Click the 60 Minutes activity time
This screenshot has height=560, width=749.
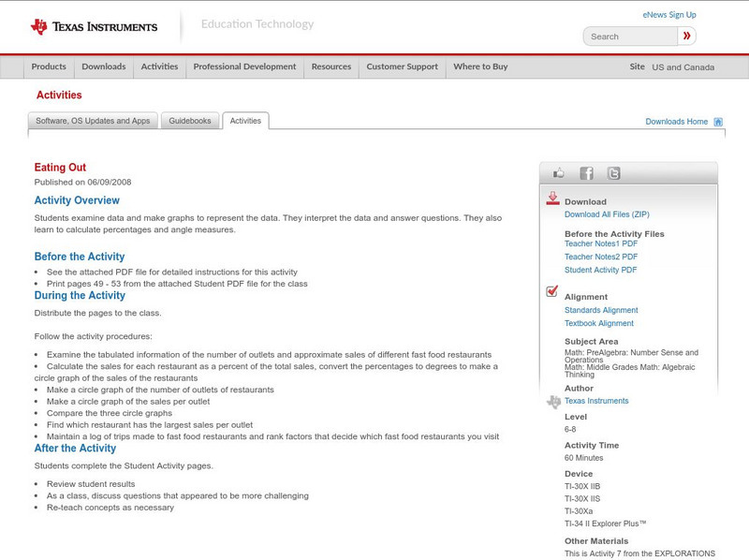pos(583,458)
